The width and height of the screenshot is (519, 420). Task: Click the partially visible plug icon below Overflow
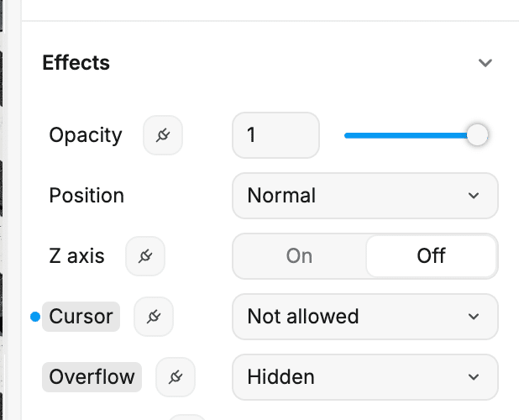187,417
